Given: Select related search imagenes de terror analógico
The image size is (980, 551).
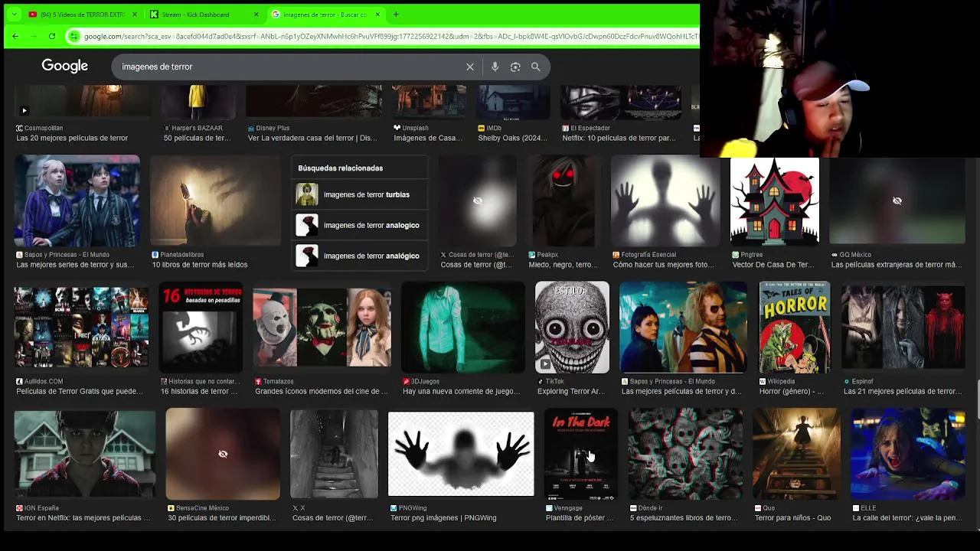Looking at the screenshot, I should pyautogui.click(x=360, y=256).
